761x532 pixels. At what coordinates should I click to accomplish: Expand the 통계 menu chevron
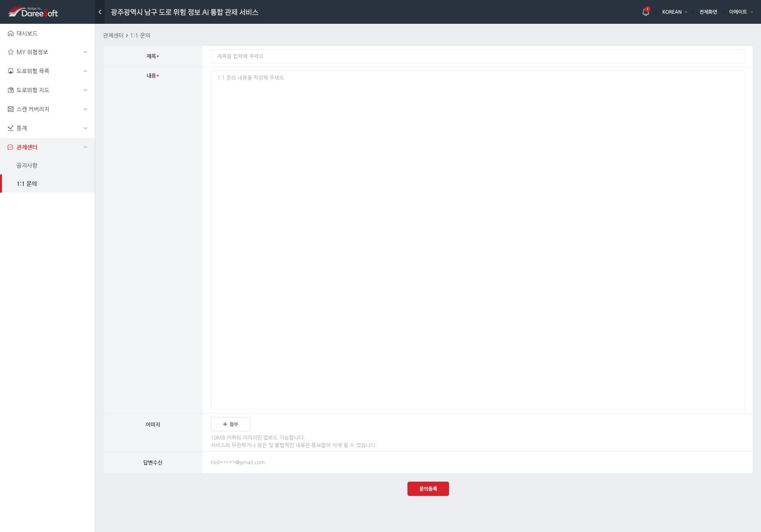click(85, 128)
